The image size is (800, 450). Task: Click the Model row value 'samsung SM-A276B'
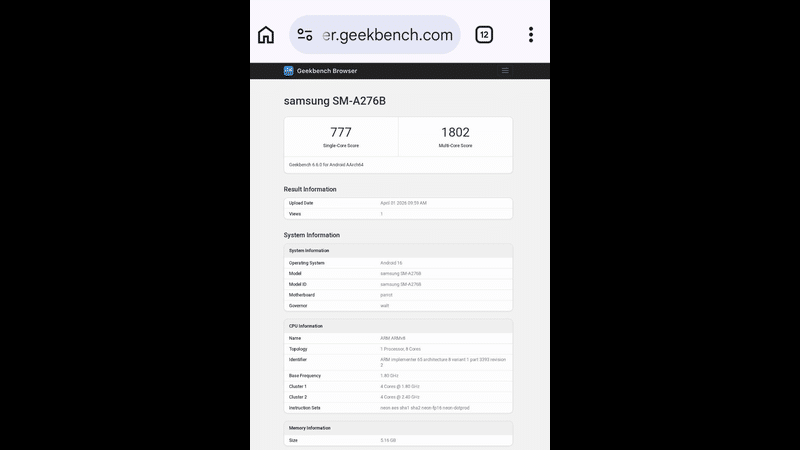pyautogui.click(x=401, y=273)
